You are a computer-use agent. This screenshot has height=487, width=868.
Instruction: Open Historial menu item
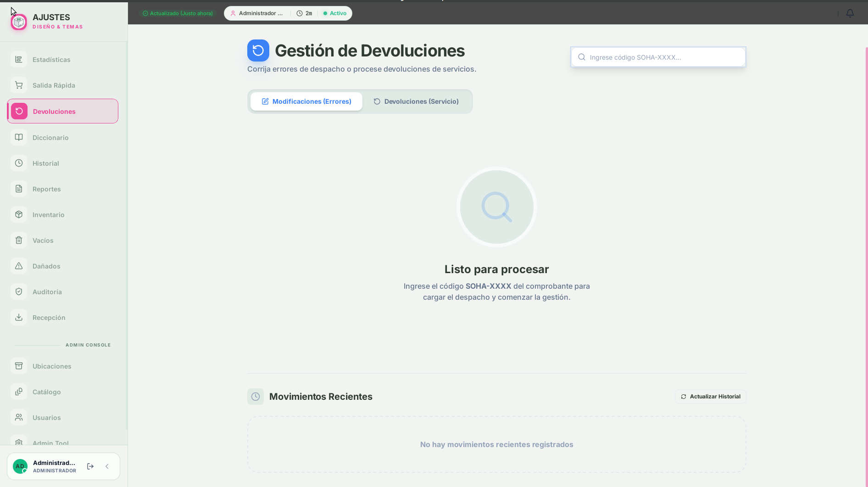pos(63,163)
